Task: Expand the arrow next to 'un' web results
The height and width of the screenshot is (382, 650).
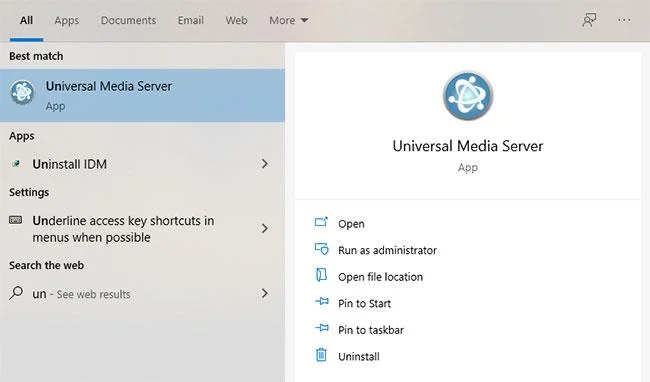Action: (264, 293)
